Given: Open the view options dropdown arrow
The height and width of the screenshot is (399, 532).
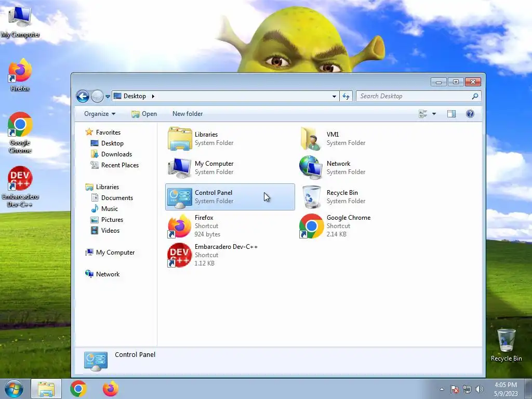Looking at the screenshot, I should tap(434, 114).
